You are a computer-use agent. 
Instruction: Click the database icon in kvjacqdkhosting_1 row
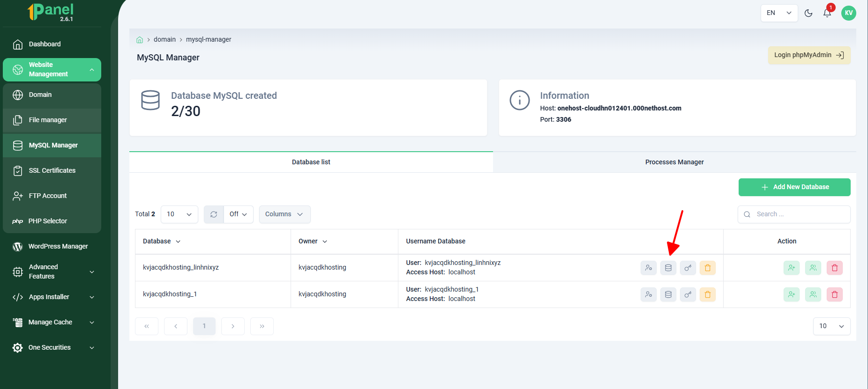[x=668, y=294]
